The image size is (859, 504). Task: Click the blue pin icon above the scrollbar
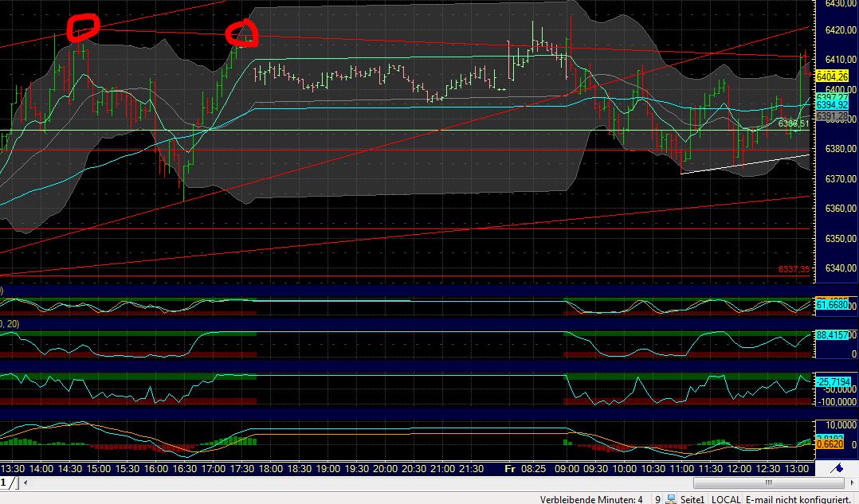(x=837, y=469)
